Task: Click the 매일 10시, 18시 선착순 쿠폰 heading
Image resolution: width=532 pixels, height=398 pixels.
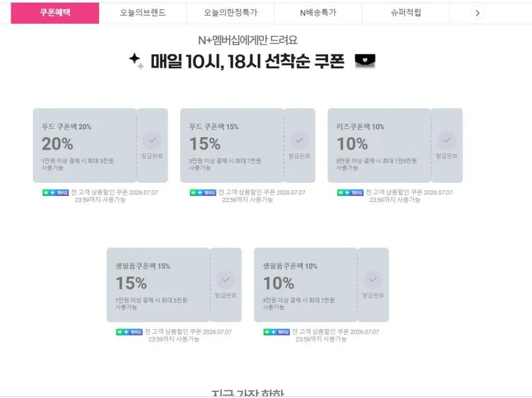Action: [x=247, y=61]
